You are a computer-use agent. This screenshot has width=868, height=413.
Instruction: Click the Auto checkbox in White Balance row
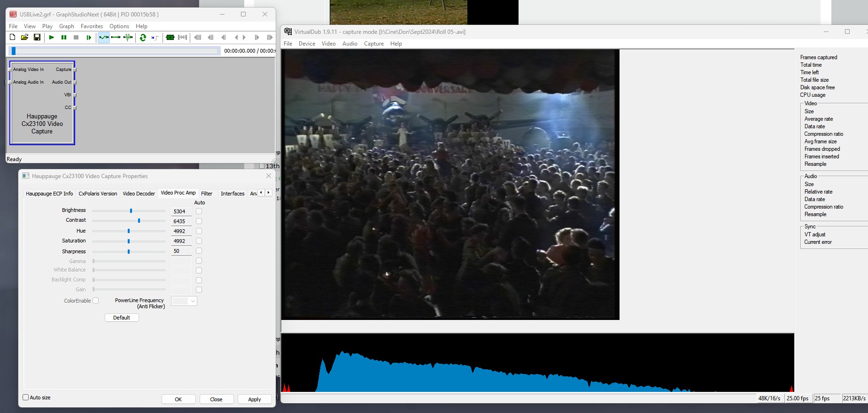point(199,271)
